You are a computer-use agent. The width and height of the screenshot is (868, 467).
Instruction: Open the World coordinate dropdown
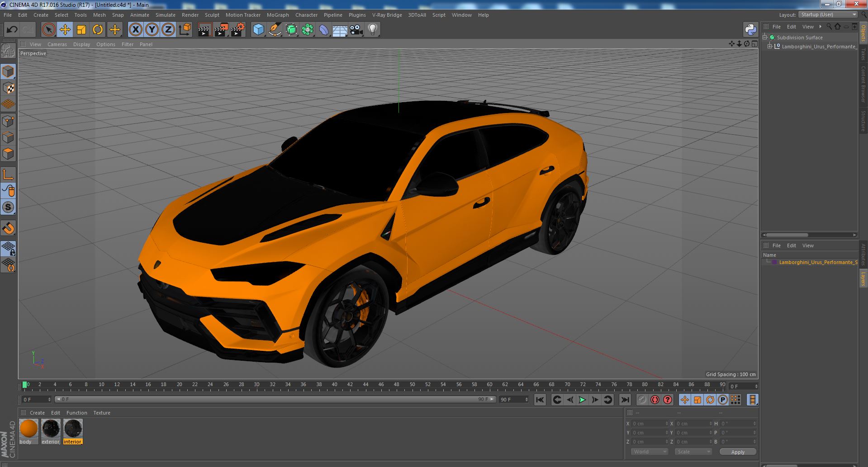coord(650,452)
